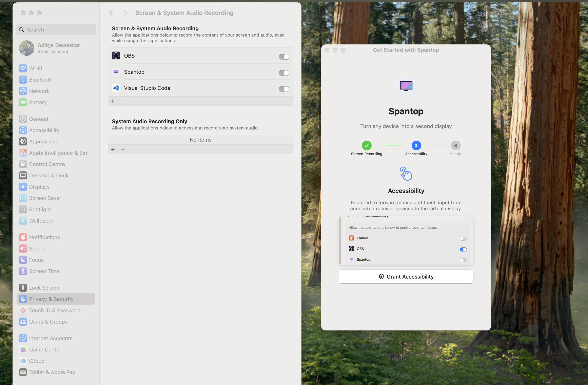This screenshot has width=588, height=385.
Task: Select the Screen Saver icon
Action: (x=23, y=198)
